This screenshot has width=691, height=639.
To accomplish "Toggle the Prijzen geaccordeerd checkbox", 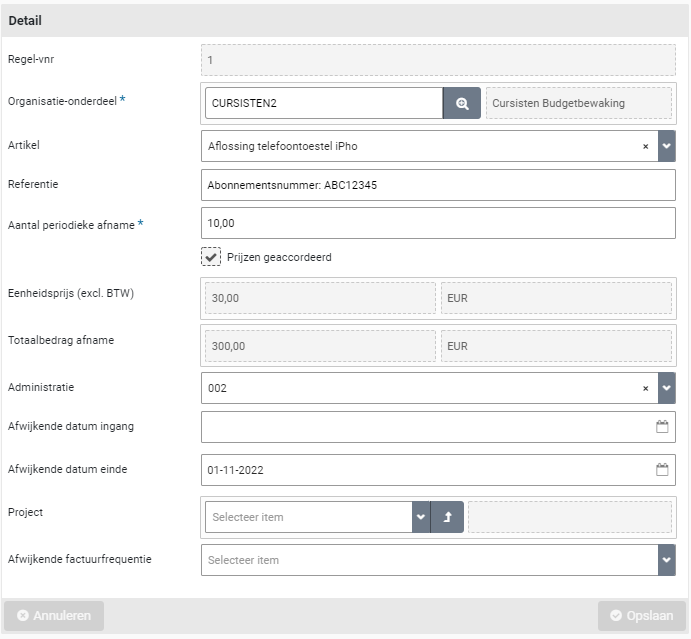I will pos(211,257).
